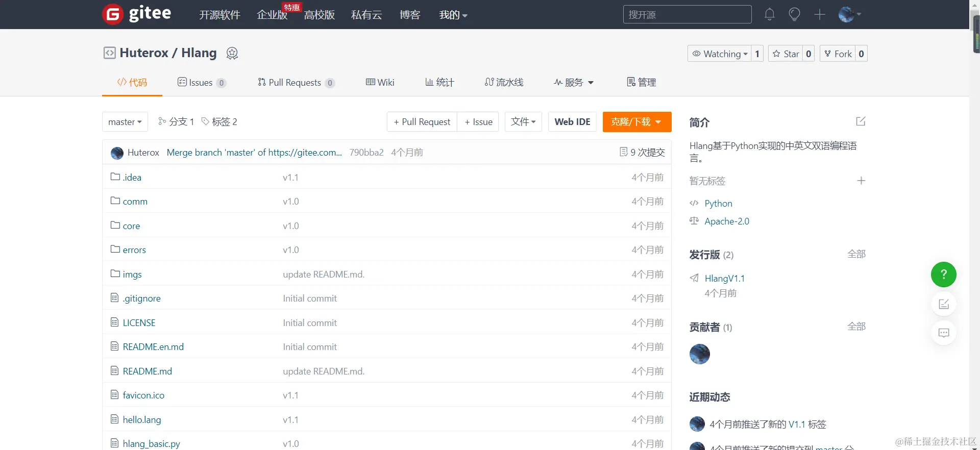Open the 文件 dropdown
Image resolution: width=980 pixels, height=450 pixels.
click(523, 121)
